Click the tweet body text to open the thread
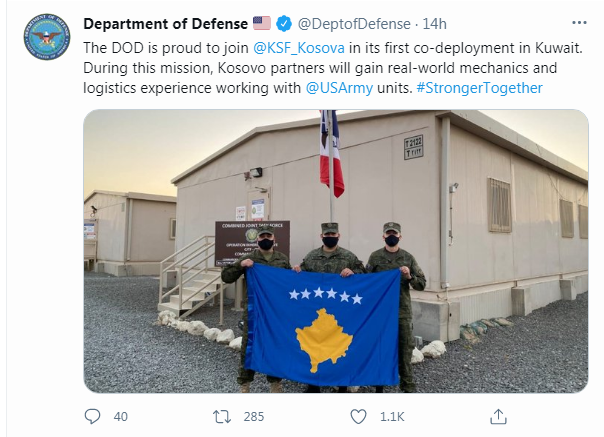Viewport: 604px width, 437px height. tap(333, 68)
